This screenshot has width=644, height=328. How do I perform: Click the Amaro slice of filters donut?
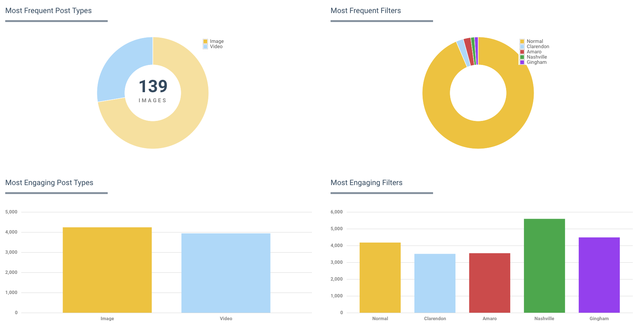[x=469, y=51]
